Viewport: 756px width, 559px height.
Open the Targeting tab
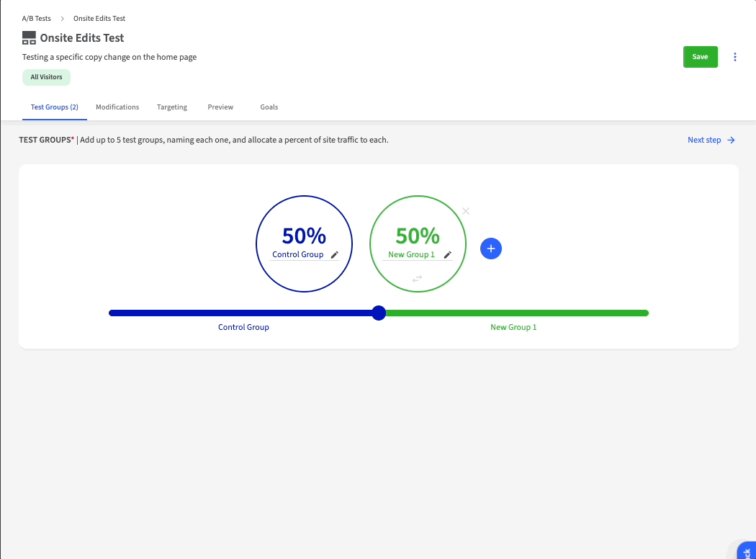tap(172, 107)
